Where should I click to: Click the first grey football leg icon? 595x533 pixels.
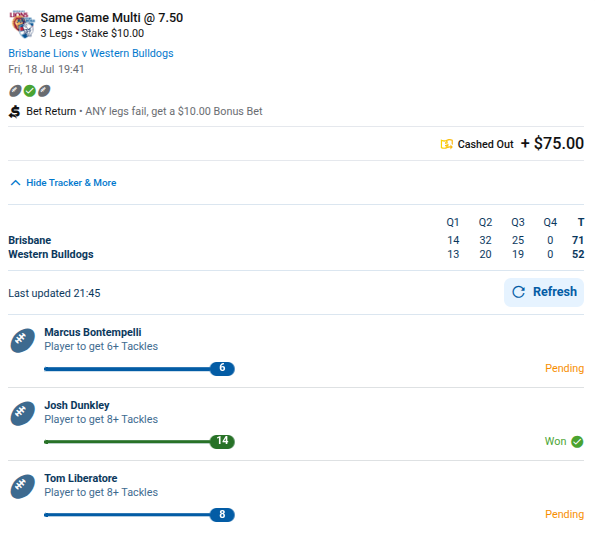15,91
